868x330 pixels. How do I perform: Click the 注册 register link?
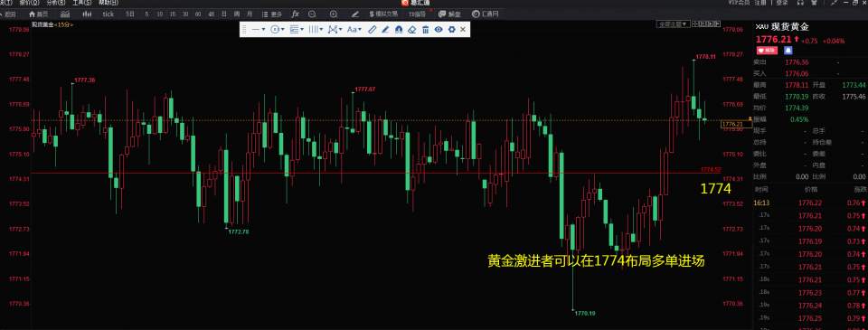(760, 3)
